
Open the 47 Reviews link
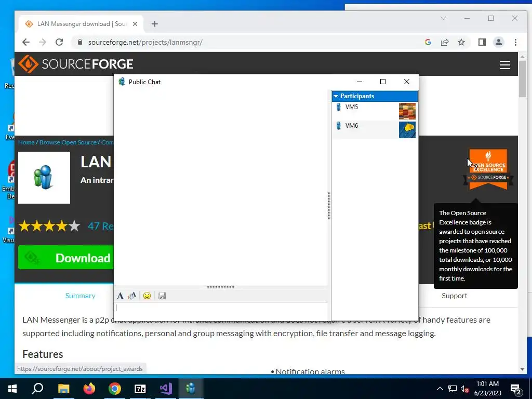pyautogui.click(x=100, y=226)
